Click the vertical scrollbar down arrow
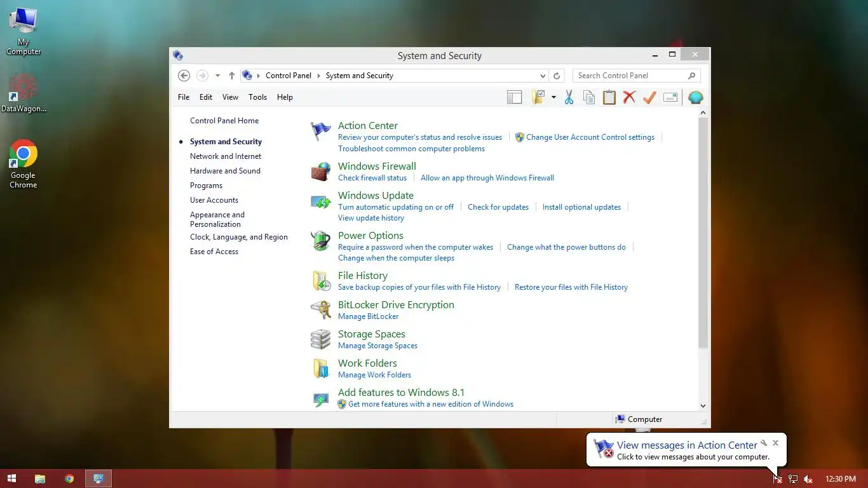 coord(703,405)
